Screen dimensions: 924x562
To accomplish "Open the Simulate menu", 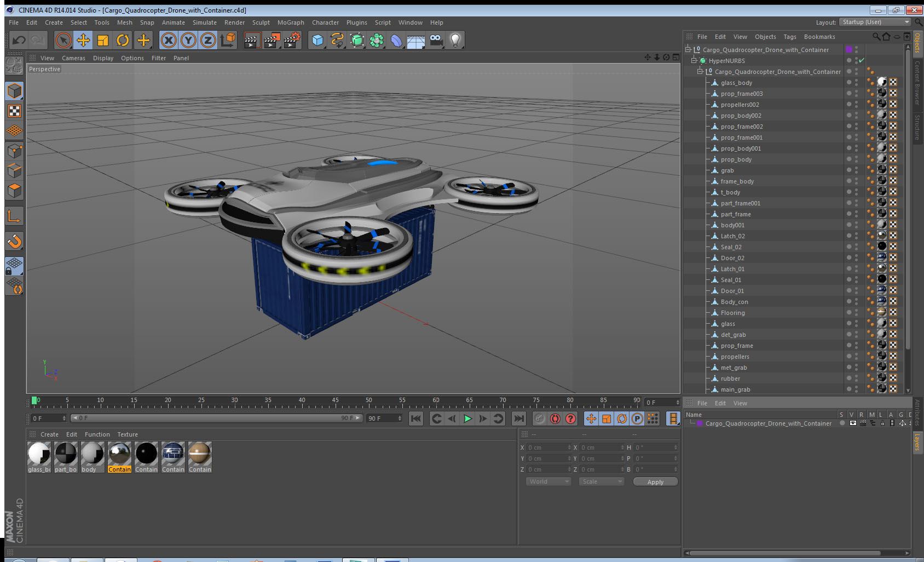I will pyautogui.click(x=205, y=22).
